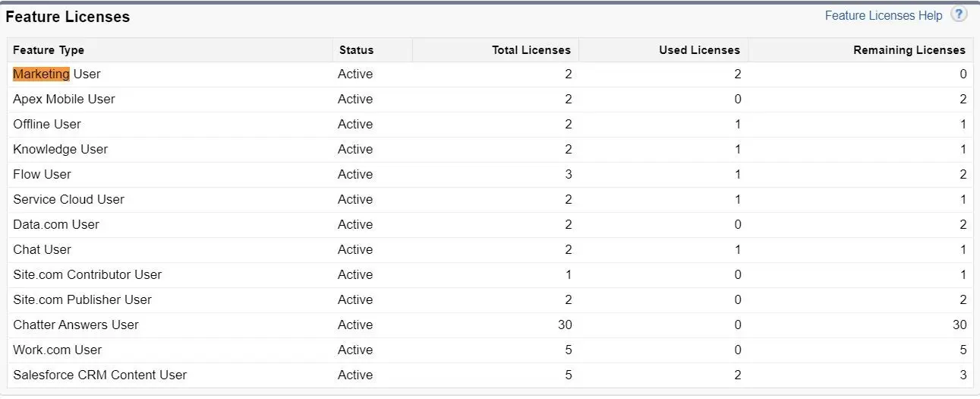Select the highlighted Marketing User row
The width and height of the screenshot is (980, 399).
click(490, 74)
